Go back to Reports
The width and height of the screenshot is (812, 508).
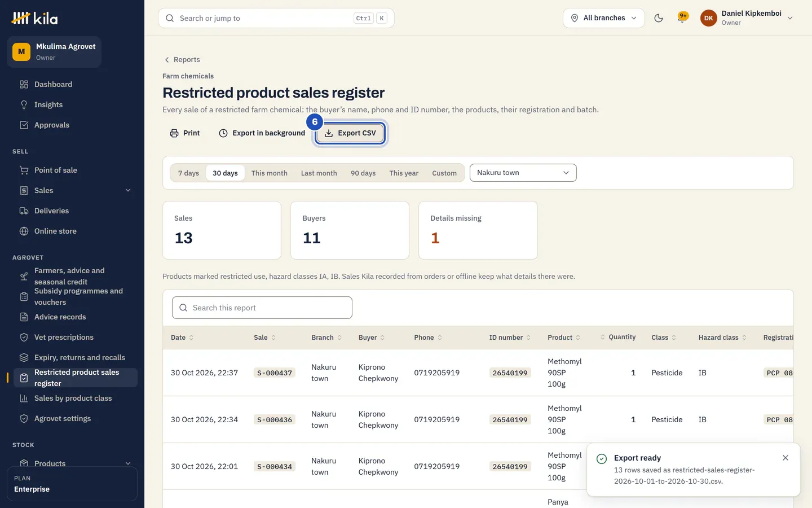pos(182,60)
